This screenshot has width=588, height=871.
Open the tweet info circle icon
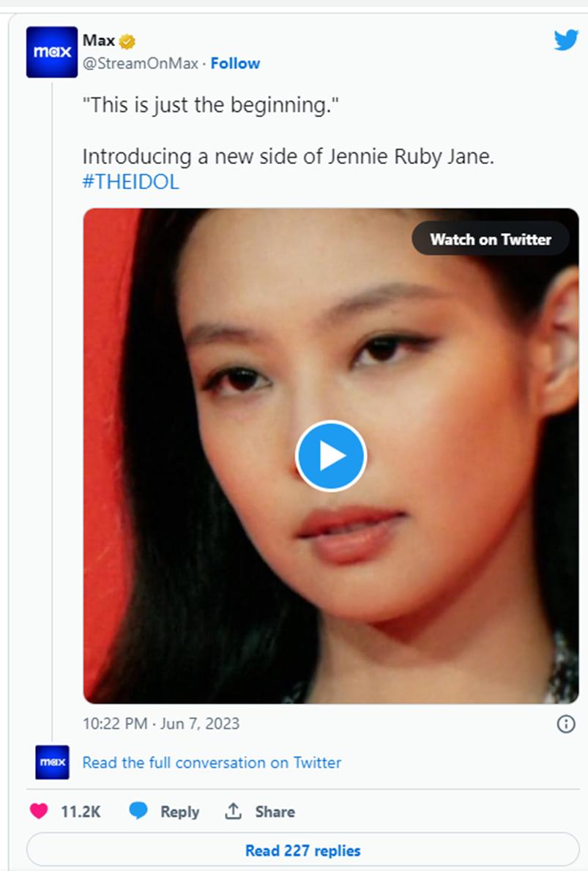point(565,724)
